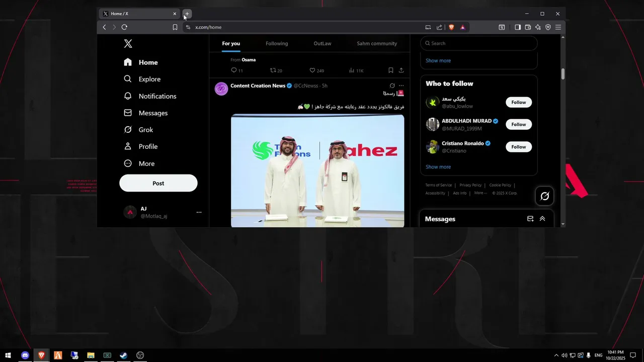Open Cookie Policy link
Viewport: 644px width, 362px height.
click(x=500, y=185)
